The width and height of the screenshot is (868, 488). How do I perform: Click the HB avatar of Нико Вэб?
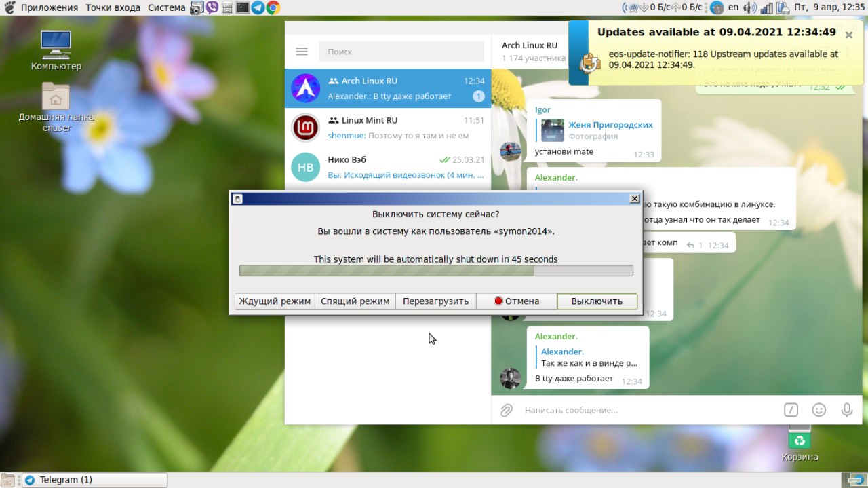[305, 167]
